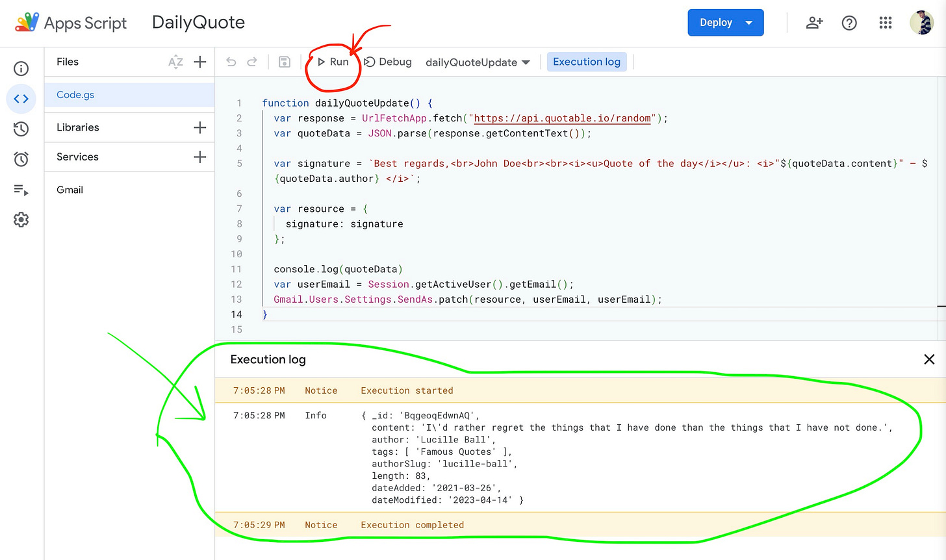Open Project Settings gear icon
946x560 pixels.
21,220
